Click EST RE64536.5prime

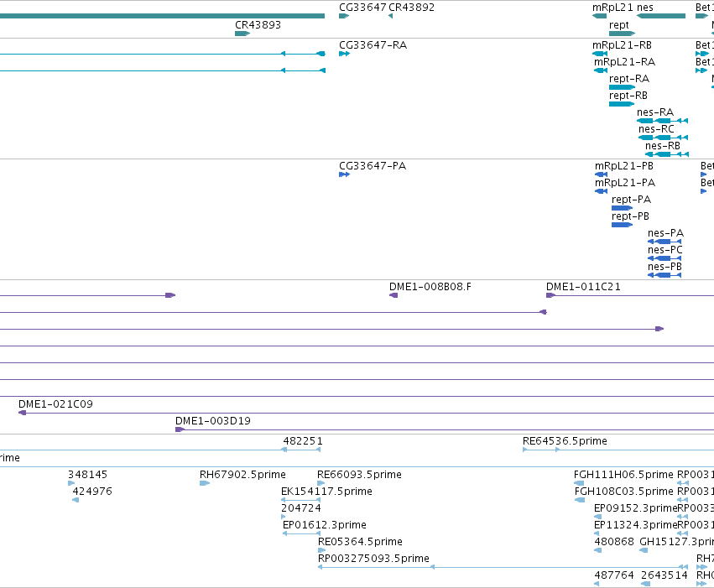565,441
